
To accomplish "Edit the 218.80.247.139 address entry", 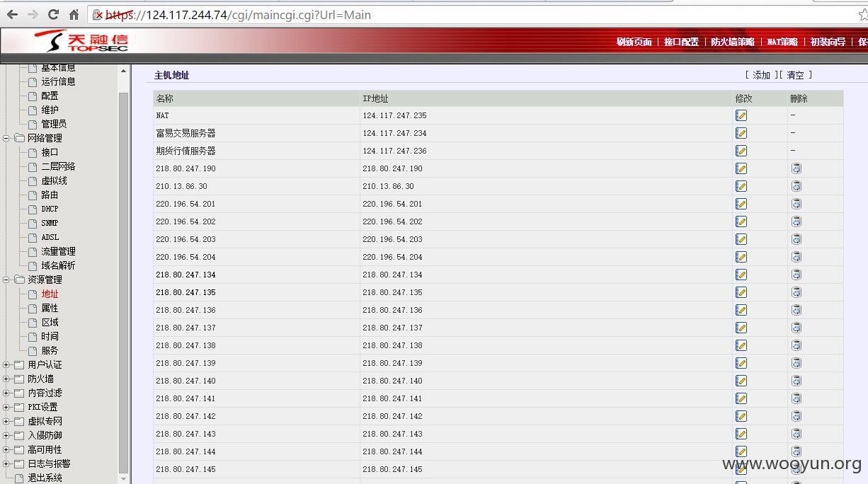I will tap(741, 363).
